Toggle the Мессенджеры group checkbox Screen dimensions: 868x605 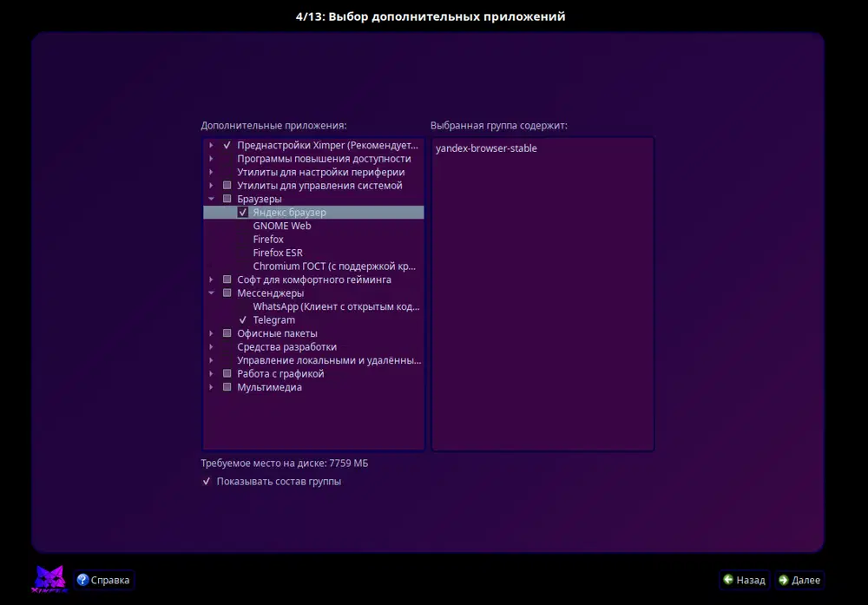227,293
